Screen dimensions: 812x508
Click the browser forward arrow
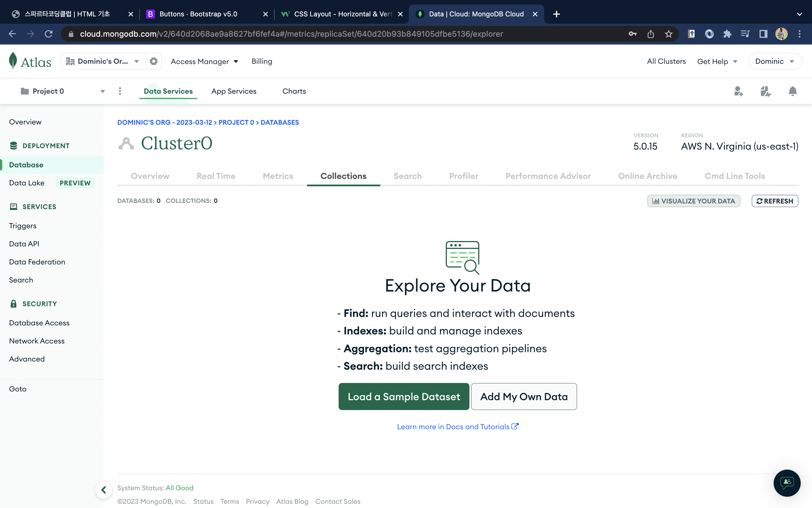(30, 34)
